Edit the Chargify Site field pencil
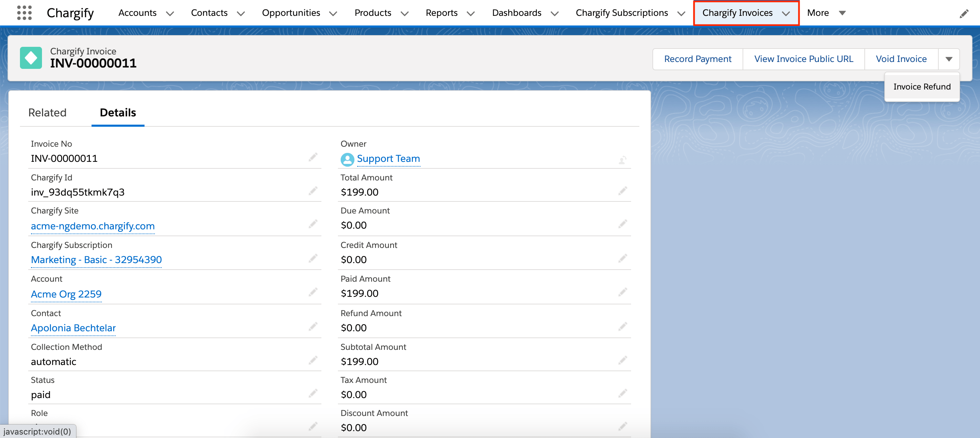Viewport: 980px width, 438px height. click(x=313, y=224)
